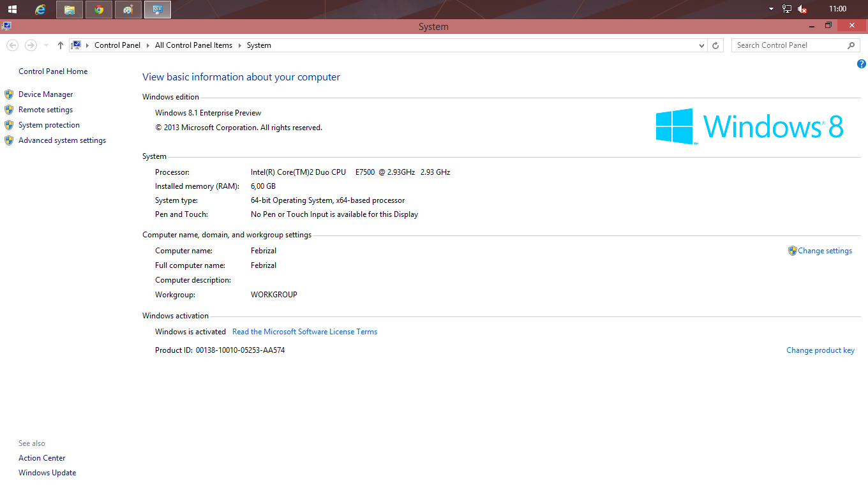
Task: Open System protection
Action: coord(49,125)
